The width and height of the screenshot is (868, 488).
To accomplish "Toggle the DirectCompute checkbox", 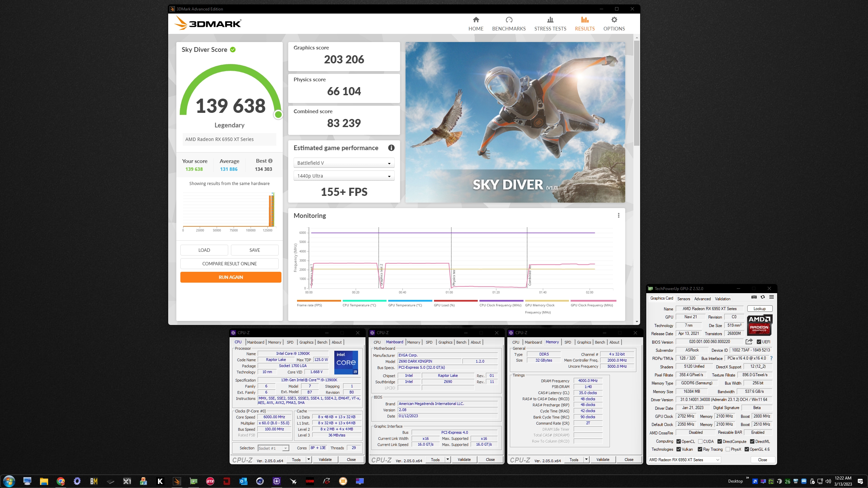I will (719, 442).
